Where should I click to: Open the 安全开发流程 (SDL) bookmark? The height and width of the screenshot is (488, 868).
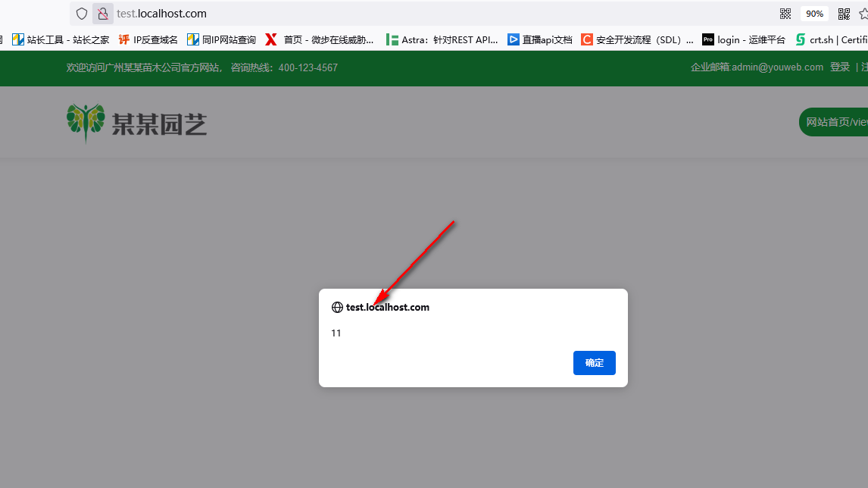tap(637, 40)
